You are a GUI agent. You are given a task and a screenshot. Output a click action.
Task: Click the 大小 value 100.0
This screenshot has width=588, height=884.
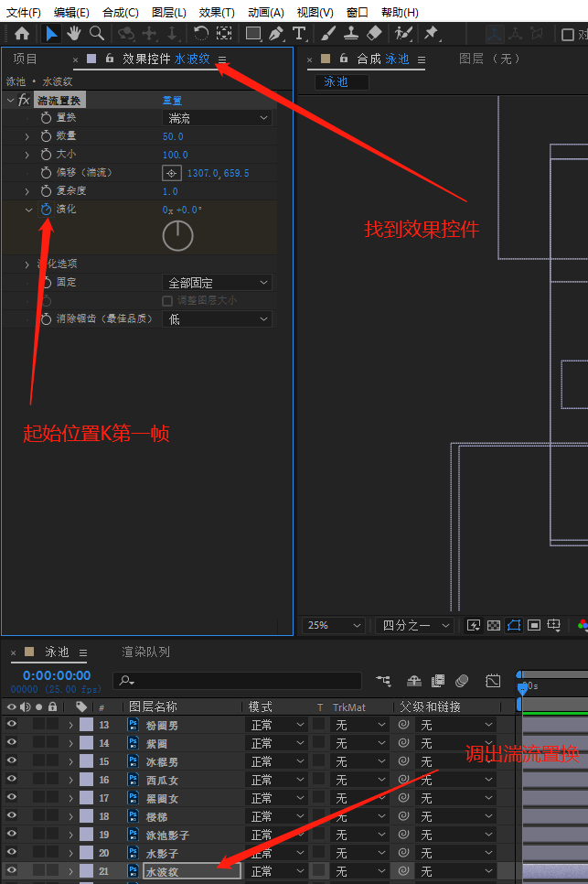tap(176, 155)
